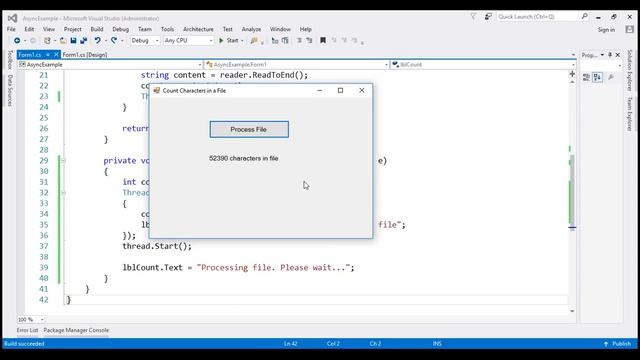640x360 pixels.
Task: Click the '52390 characters in file' label
Action: click(x=244, y=158)
